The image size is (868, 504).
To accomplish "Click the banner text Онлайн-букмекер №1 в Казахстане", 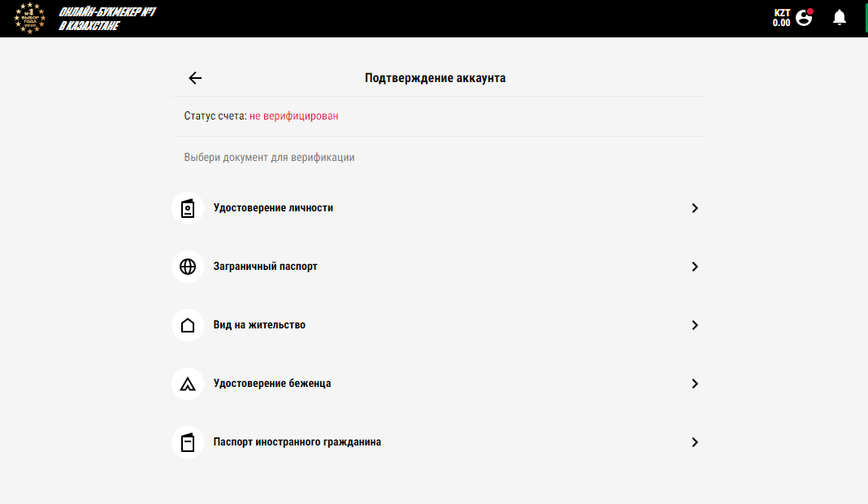I will click(107, 18).
